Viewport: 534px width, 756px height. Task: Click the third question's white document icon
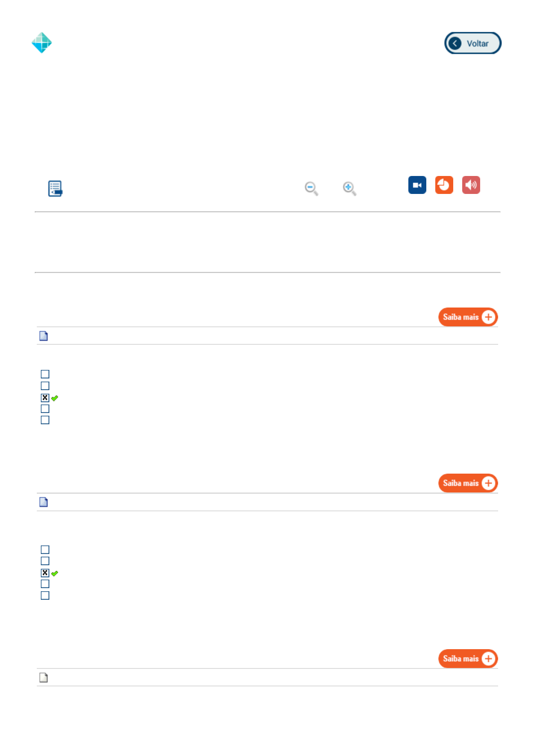click(x=44, y=677)
